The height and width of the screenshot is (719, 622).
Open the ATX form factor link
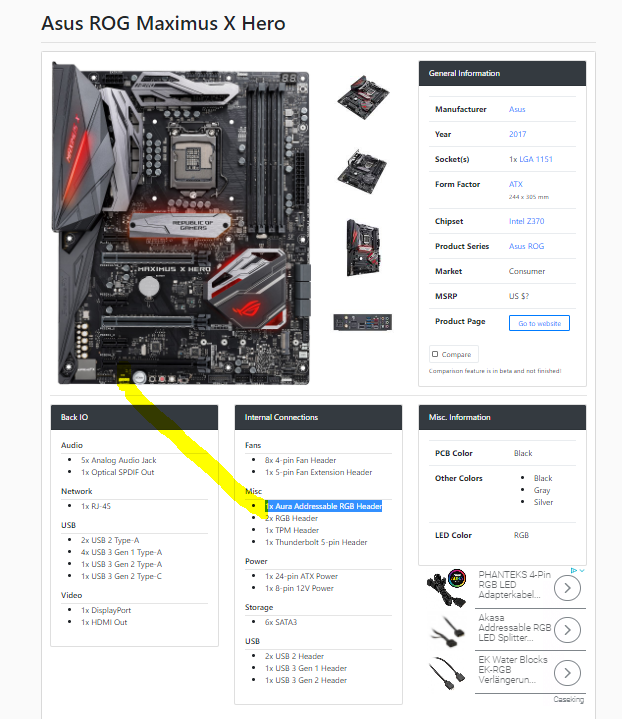click(x=516, y=184)
